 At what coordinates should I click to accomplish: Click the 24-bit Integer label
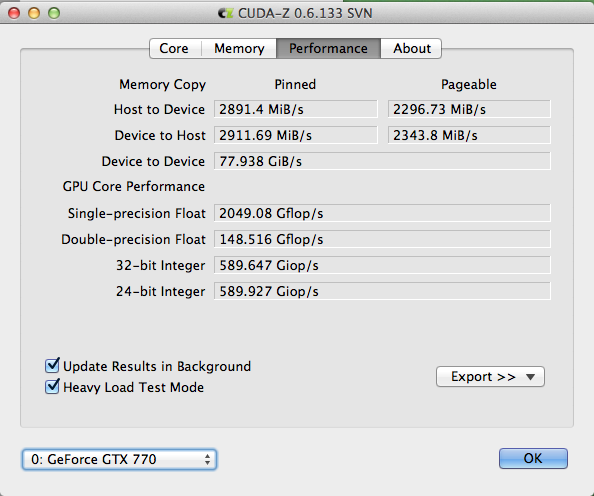click(x=161, y=291)
